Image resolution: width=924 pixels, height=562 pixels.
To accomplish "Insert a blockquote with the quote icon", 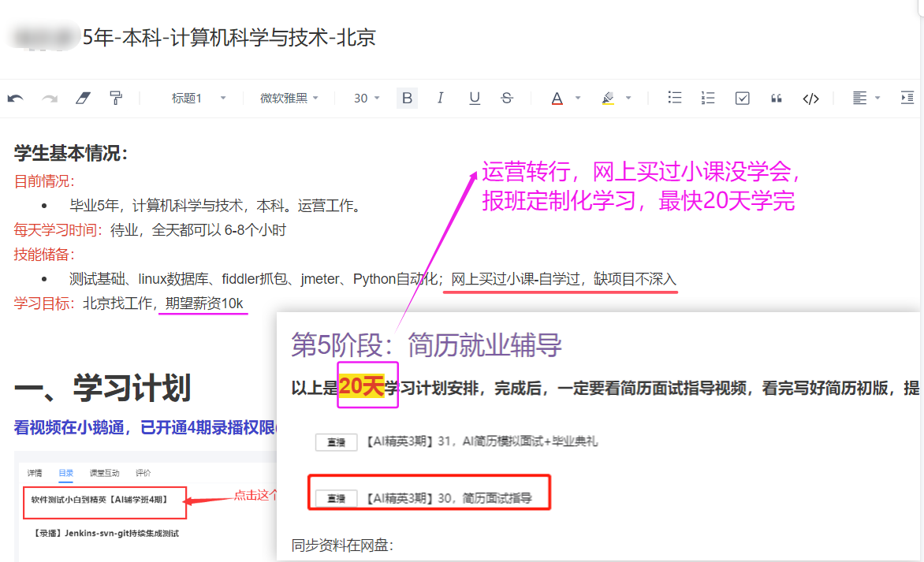I will coord(777,99).
